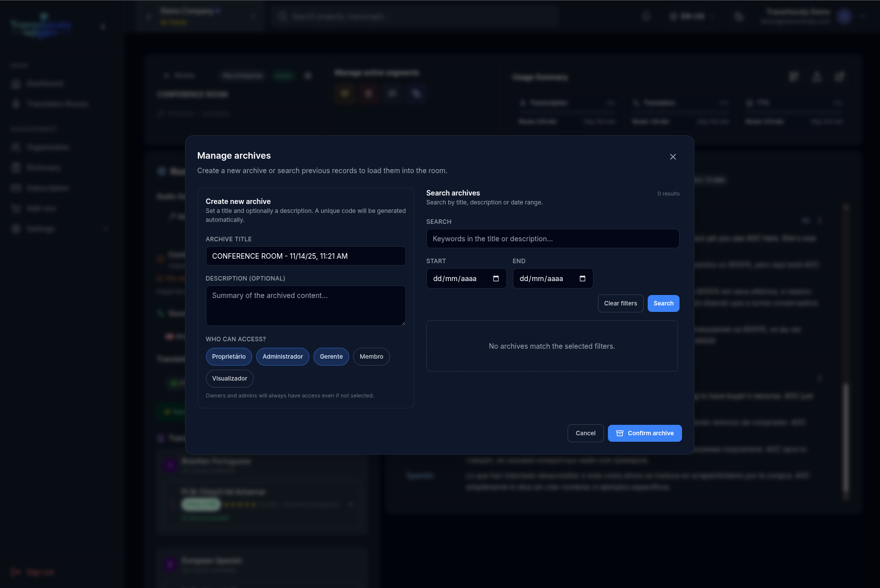Enable Membro access chip
The width and height of the screenshot is (880, 588).
point(372,357)
